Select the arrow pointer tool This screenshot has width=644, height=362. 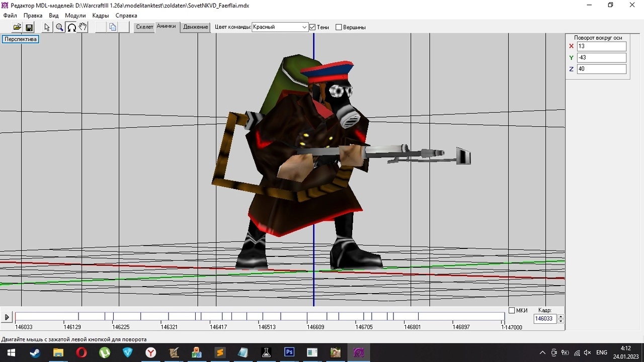(x=47, y=27)
